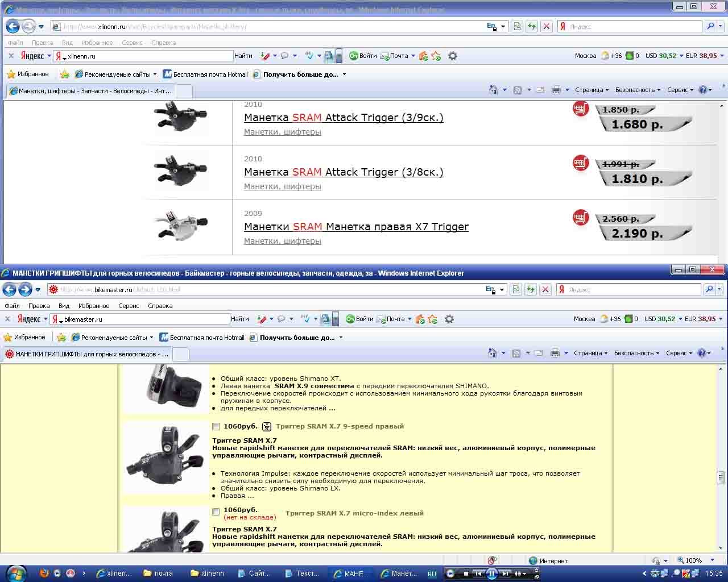
Task: Add SRAM X7 Trigger to cart
Action: (x=580, y=217)
